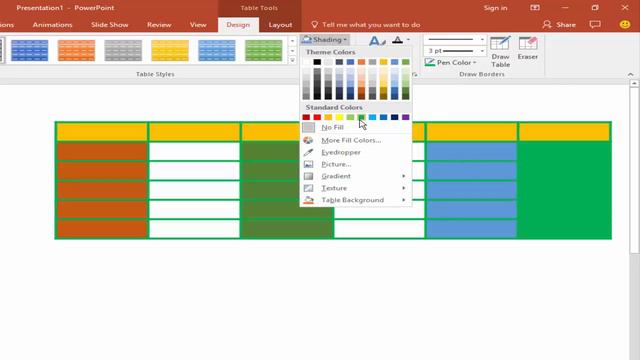Apply the gold table style thumbnail

(170, 50)
